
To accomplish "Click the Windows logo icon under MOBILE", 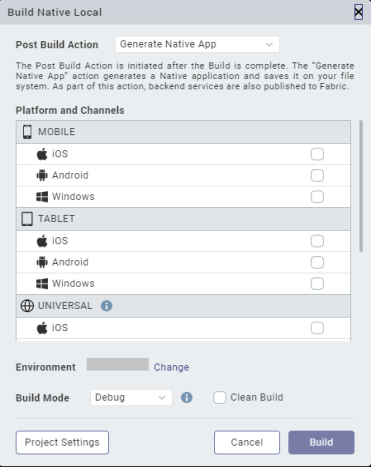I will 42,197.
